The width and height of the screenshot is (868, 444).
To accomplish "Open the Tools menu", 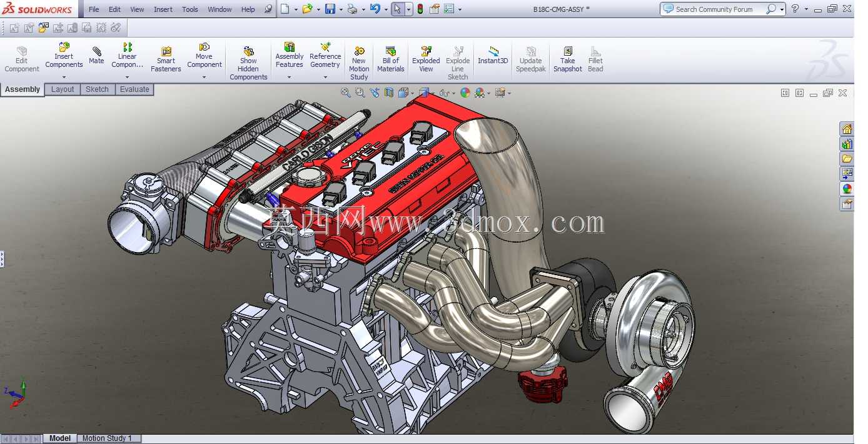I will point(190,9).
